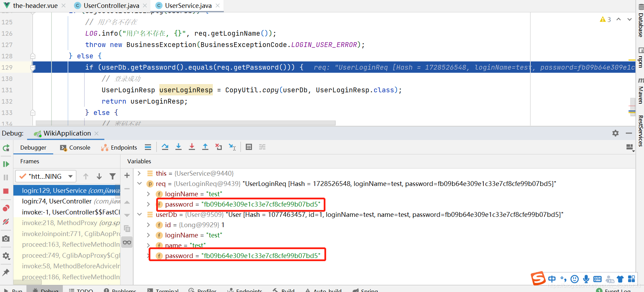Viewport: 644px width, 292px height.
Task: Select next frame down arrow
Action: coord(99,176)
